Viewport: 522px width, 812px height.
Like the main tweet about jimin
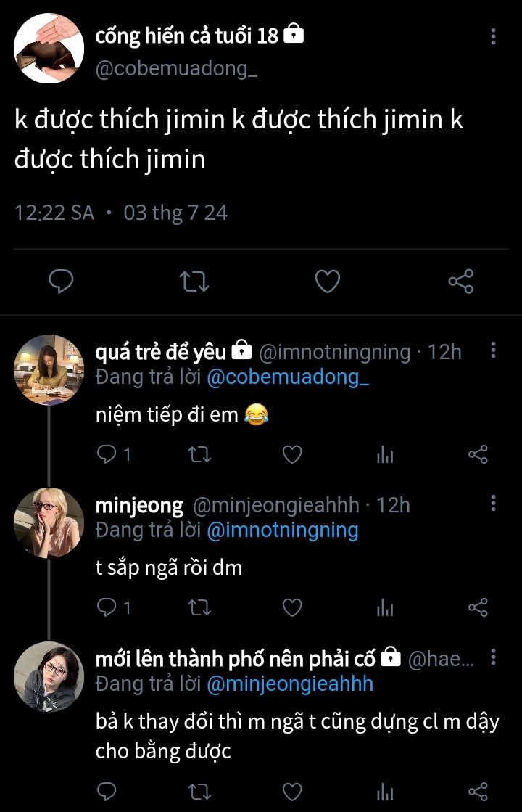coord(328,281)
